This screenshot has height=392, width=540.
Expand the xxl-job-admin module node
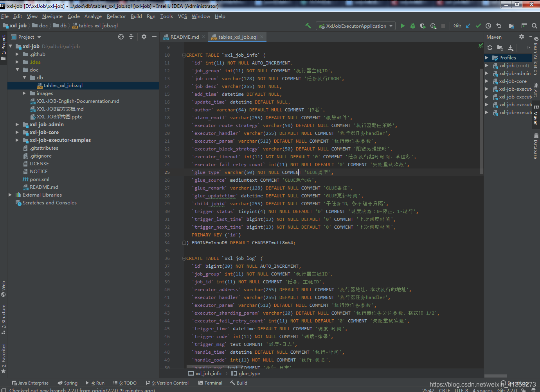(x=17, y=125)
